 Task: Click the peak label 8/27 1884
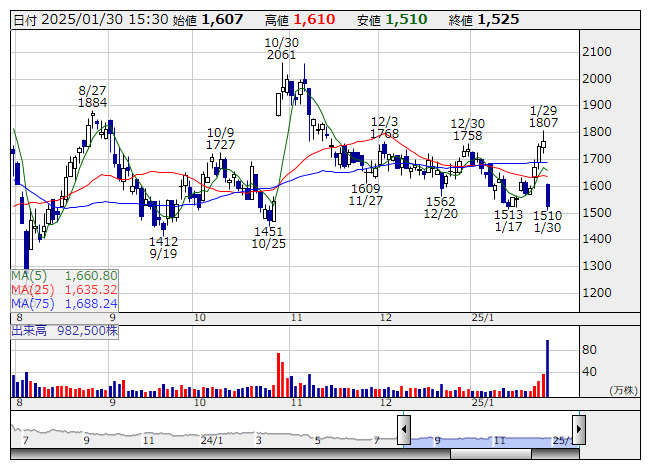[92, 97]
